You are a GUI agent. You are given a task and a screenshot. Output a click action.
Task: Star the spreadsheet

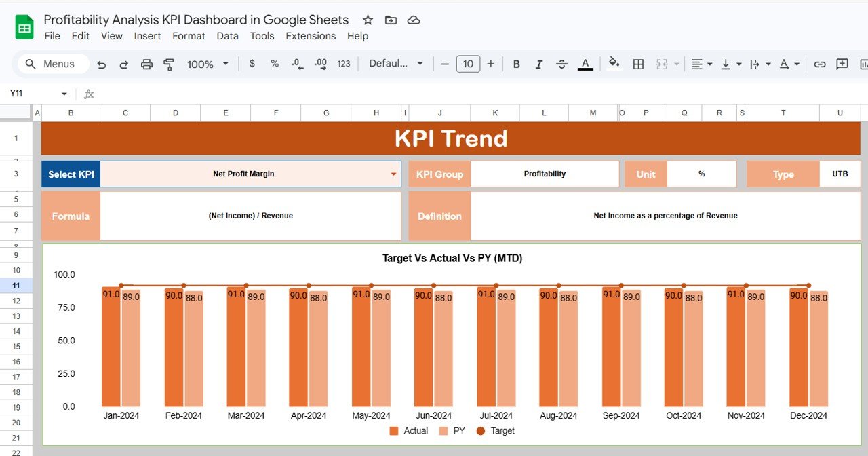pyautogui.click(x=367, y=20)
